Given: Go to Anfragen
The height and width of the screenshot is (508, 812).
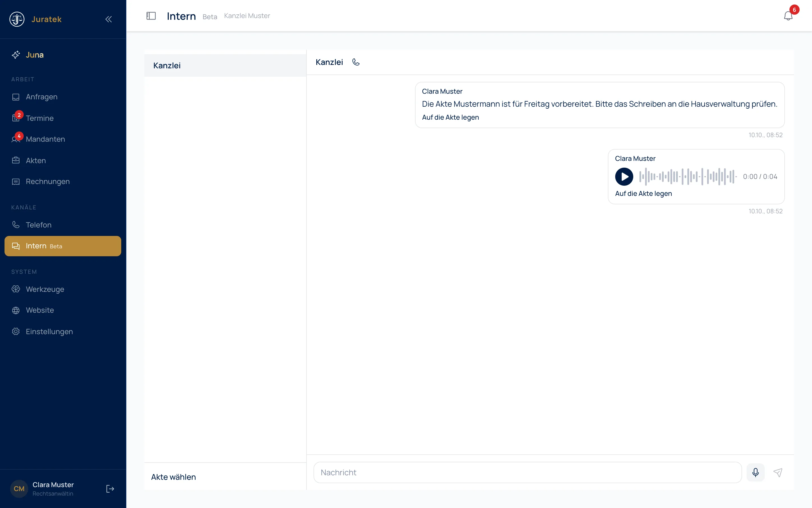Looking at the screenshot, I should click(x=63, y=97).
